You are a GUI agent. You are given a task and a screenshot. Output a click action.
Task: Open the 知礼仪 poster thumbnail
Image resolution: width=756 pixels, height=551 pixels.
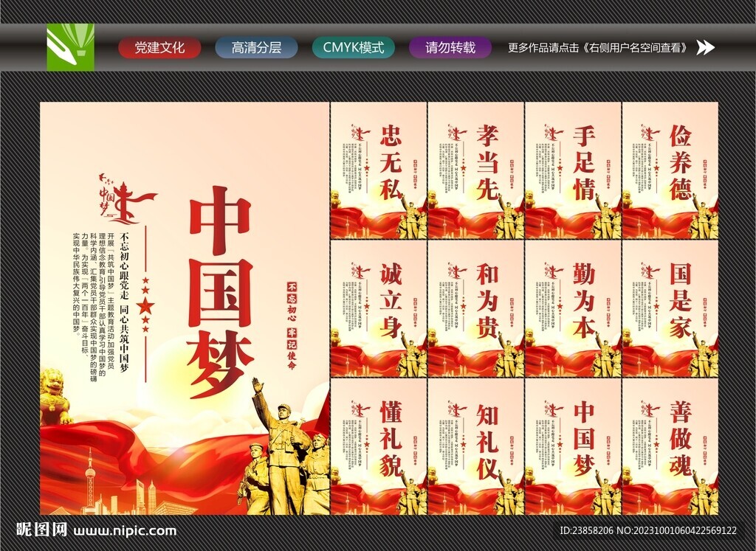click(476, 447)
